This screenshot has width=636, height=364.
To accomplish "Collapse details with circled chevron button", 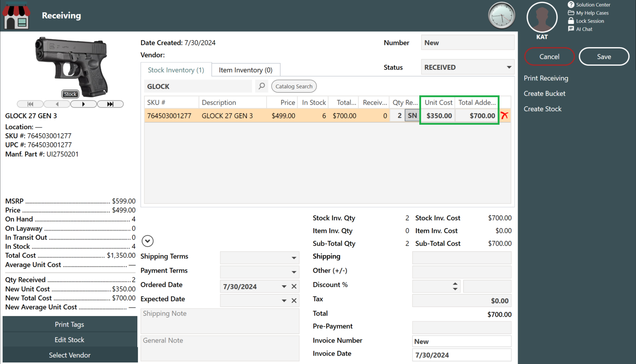I will click(x=147, y=241).
